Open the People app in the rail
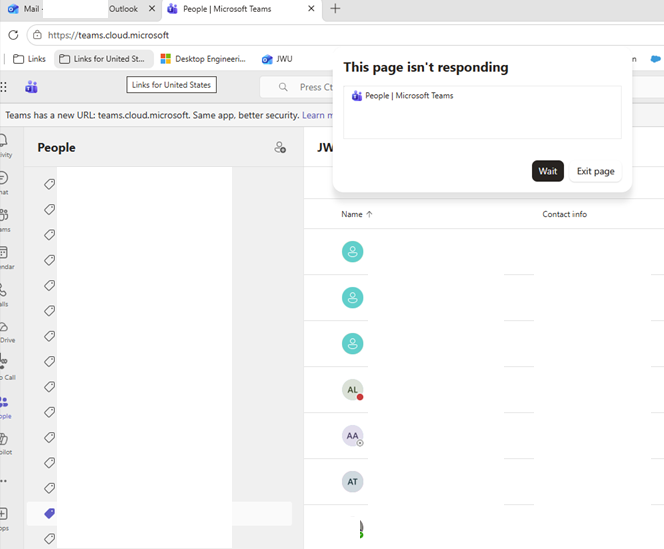 coord(6,408)
